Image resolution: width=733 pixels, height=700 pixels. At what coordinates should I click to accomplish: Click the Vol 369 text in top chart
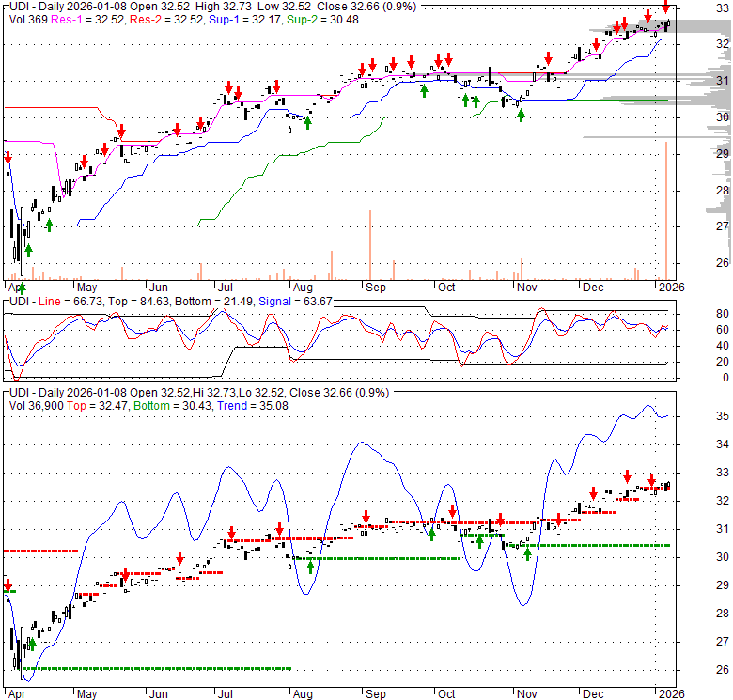point(23,19)
